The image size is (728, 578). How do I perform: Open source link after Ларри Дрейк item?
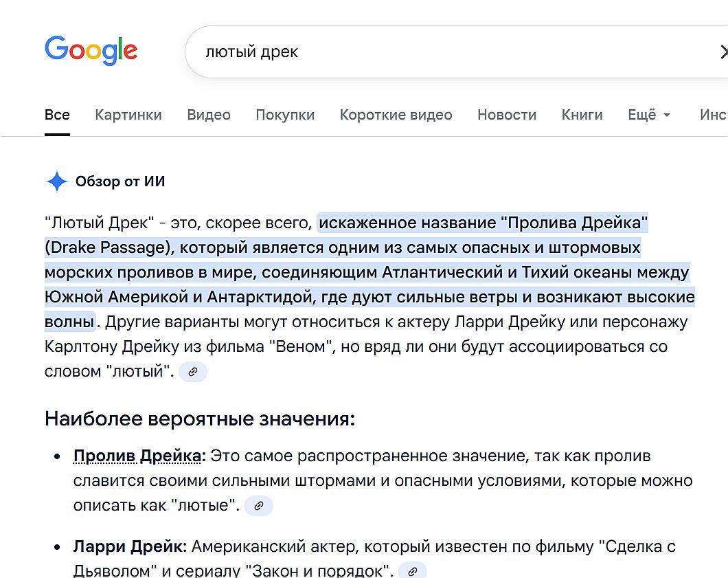413,571
